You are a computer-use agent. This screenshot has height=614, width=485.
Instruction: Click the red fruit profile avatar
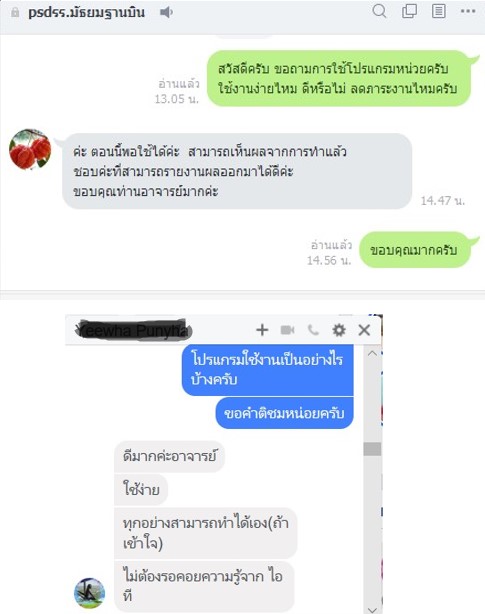(30, 149)
